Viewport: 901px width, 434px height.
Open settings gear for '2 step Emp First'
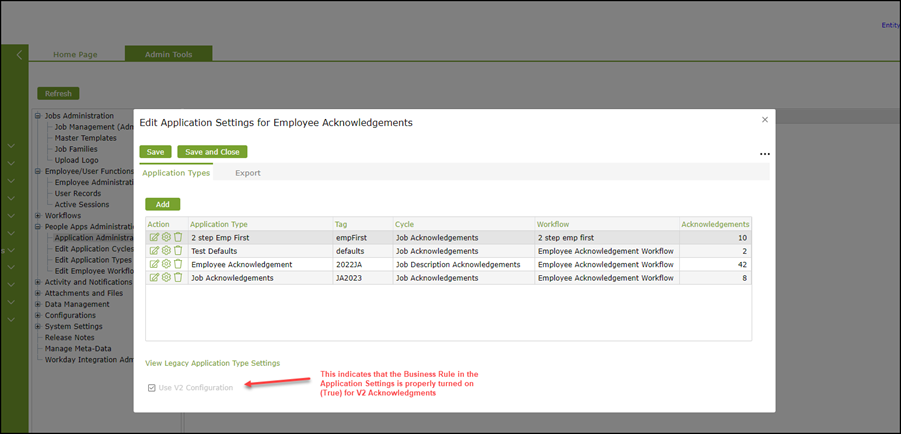tap(166, 238)
